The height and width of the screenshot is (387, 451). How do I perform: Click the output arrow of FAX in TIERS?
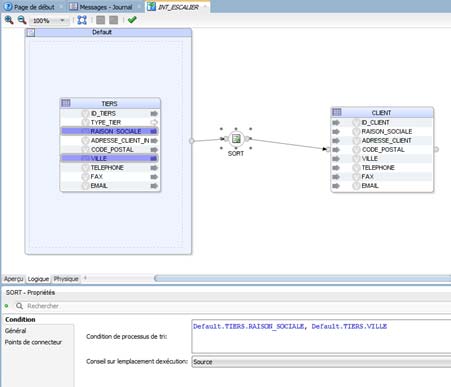(154, 177)
